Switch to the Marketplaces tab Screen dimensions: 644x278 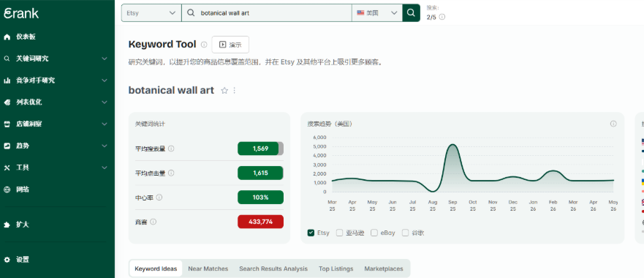tap(384, 268)
